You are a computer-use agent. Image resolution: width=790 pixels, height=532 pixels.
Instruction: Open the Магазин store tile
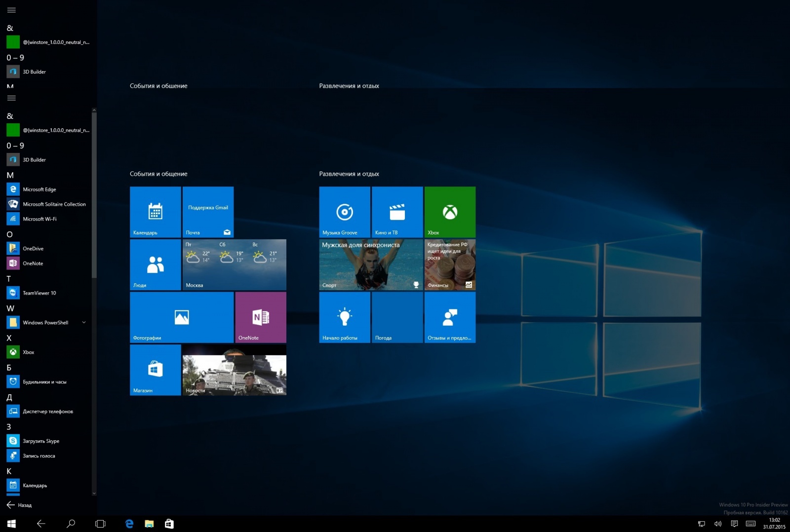pyautogui.click(x=155, y=370)
